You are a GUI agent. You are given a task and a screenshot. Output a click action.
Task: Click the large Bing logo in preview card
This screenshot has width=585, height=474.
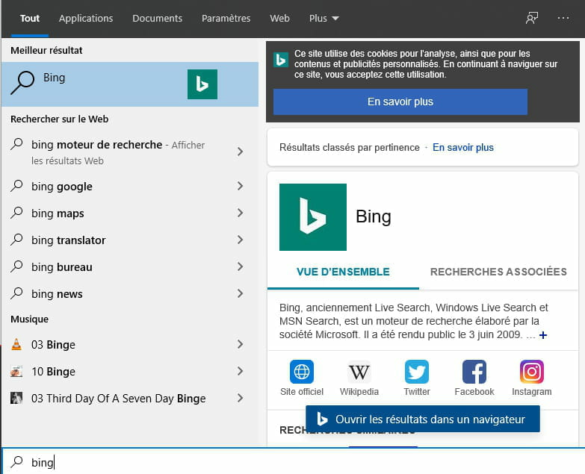313,217
